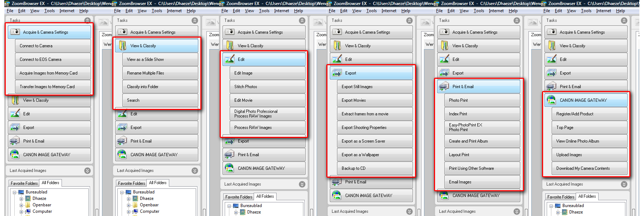The width and height of the screenshot is (644, 216).
Task: Click View & Classify icon in window showing Backup to CD
Action: pos(337,45)
